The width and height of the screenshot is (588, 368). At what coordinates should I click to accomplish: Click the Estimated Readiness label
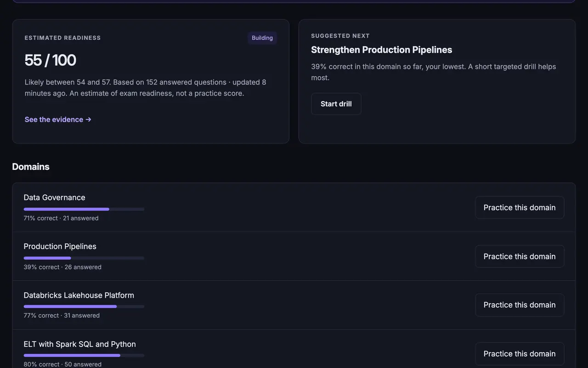[x=63, y=38]
